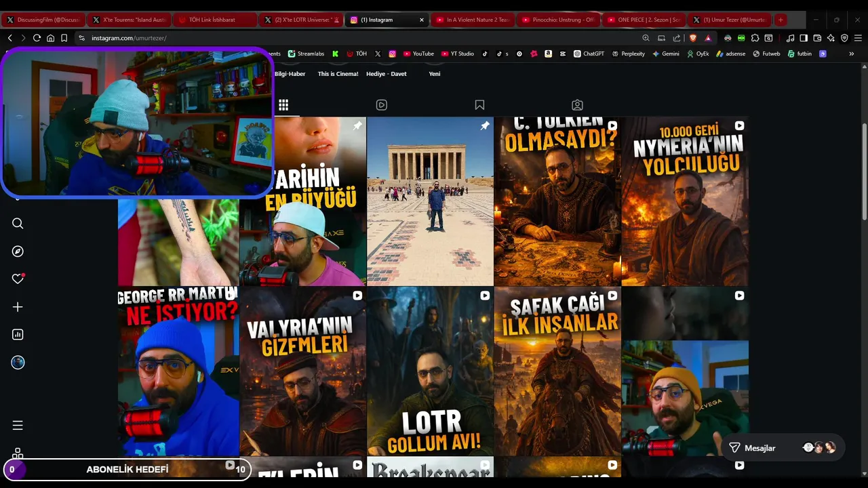Open the Explore compass icon

pos(18,251)
